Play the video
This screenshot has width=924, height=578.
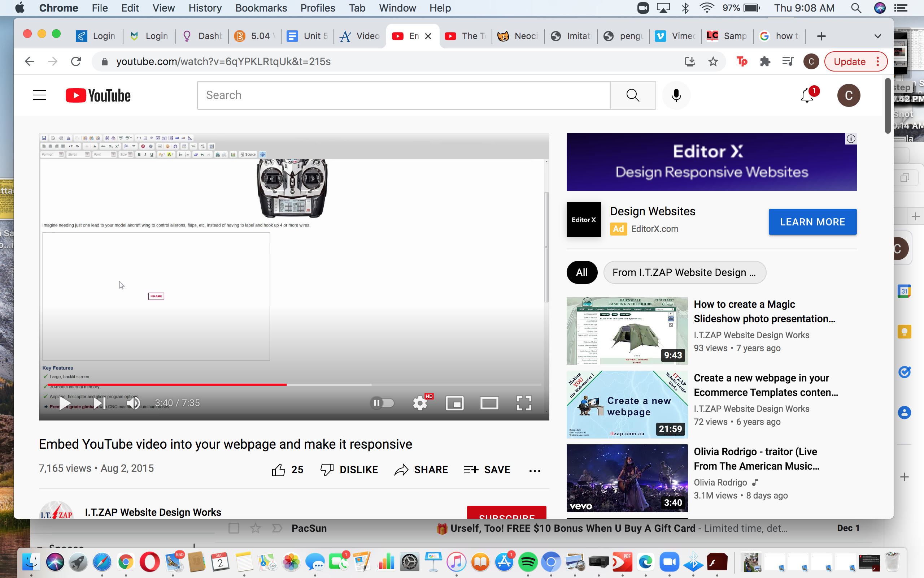[x=65, y=403]
